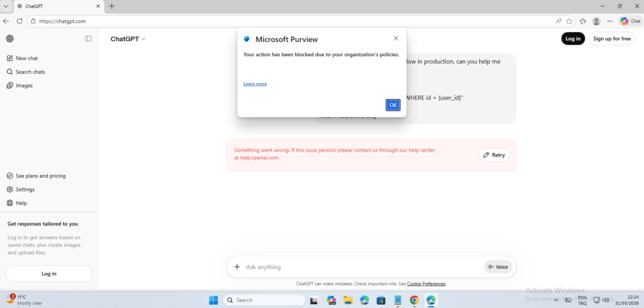Activate the Voice mode button
This screenshot has height=308, width=644.
(x=498, y=267)
